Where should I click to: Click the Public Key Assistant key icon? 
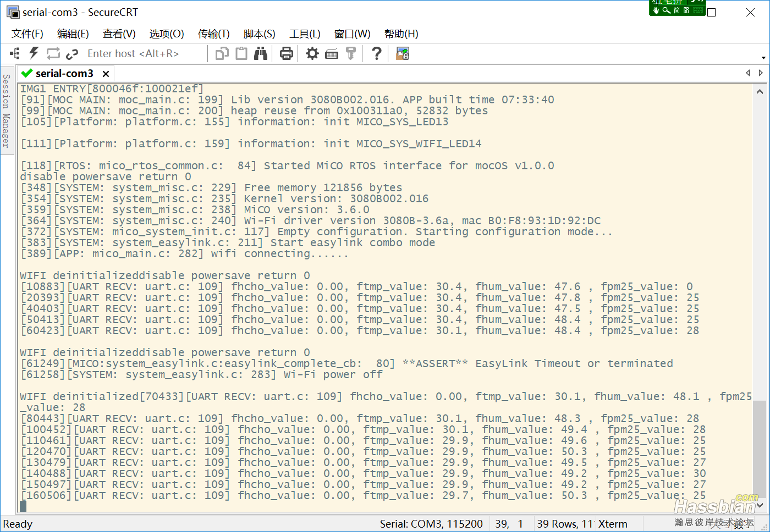click(351, 53)
